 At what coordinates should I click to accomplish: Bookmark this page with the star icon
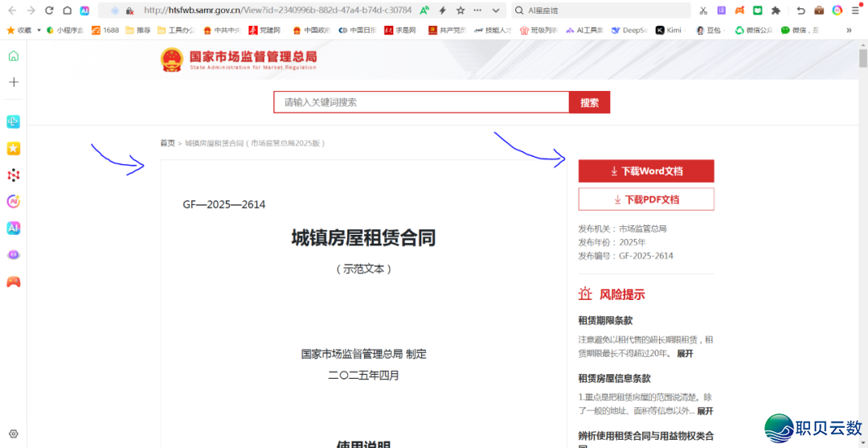tap(460, 10)
